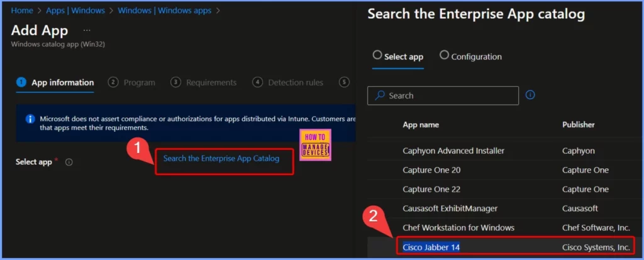Click the magnifier icon in Search box

click(380, 95)
